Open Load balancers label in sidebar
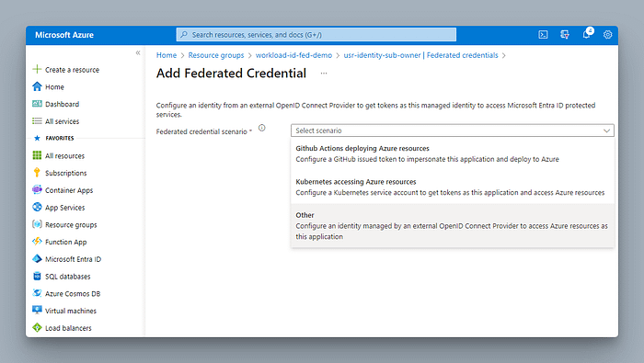Viewport: 644px width, 363px height. 68,328
